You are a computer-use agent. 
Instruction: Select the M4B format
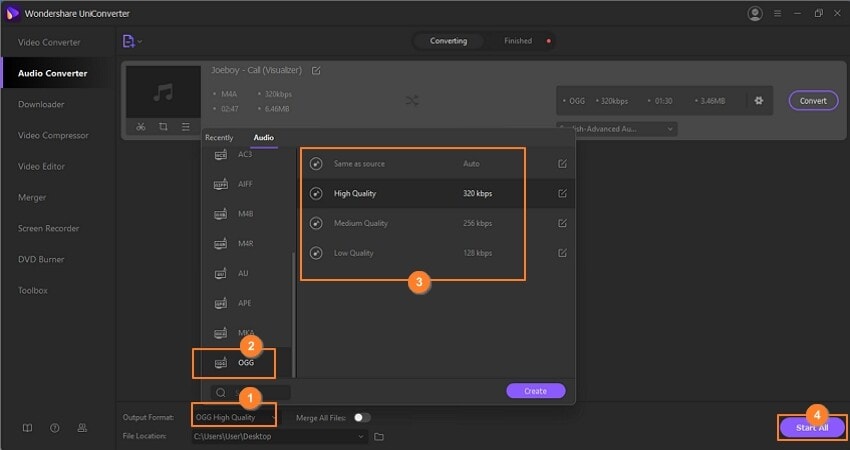tap(246, 214)
